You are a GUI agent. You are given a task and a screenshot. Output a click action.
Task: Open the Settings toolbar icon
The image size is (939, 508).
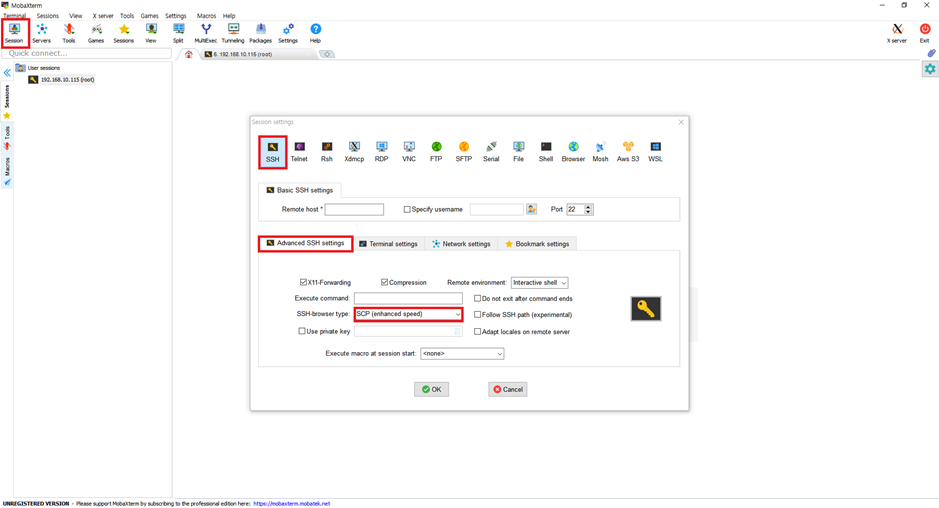tap(288, 33)
